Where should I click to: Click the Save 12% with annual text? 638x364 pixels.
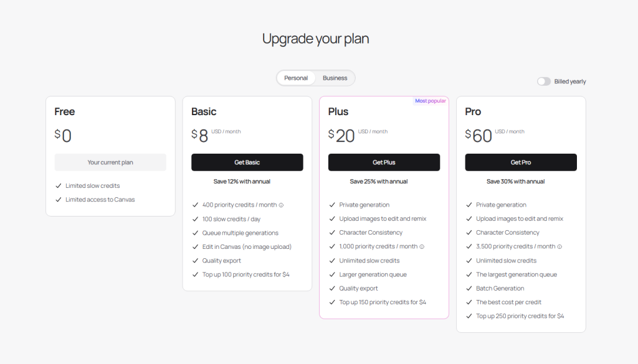[x=242, y=182]
